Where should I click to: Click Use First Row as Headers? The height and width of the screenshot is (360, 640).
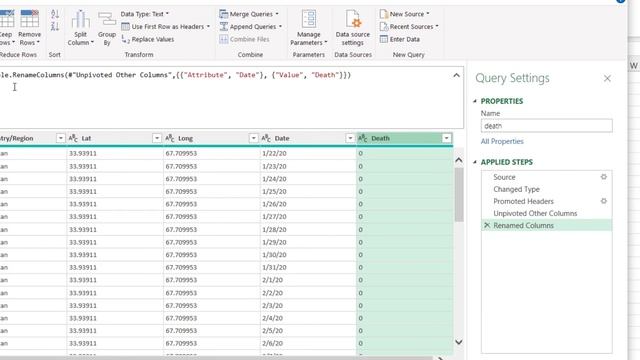click(x=166, y=27)
